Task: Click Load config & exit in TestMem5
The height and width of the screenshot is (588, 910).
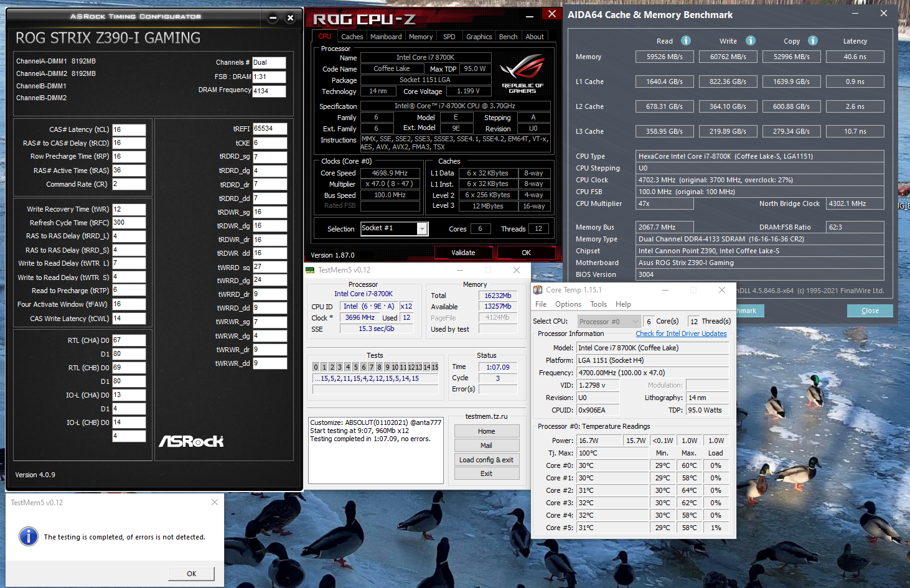Action: pyautogui.click(x=487, y=460)
